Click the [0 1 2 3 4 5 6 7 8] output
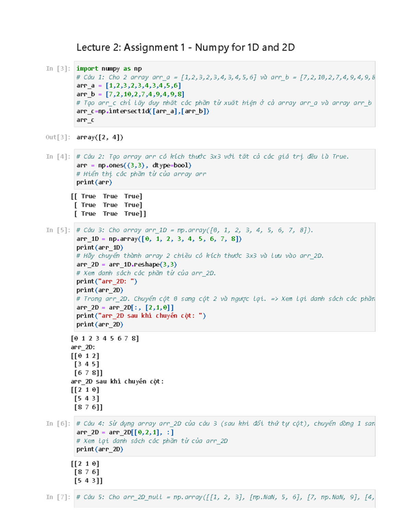The image size is (411, 532). [x=105, y=338]
